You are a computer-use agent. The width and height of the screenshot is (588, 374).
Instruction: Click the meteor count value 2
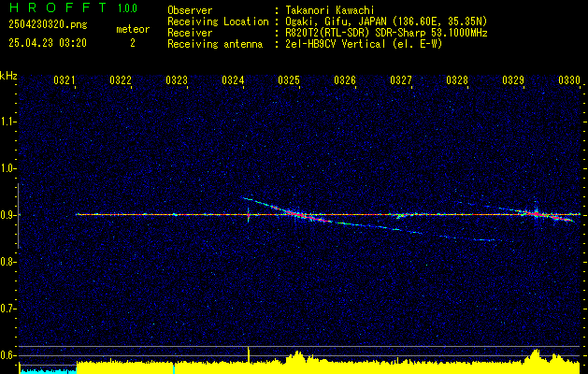click(x=133, y=43)
